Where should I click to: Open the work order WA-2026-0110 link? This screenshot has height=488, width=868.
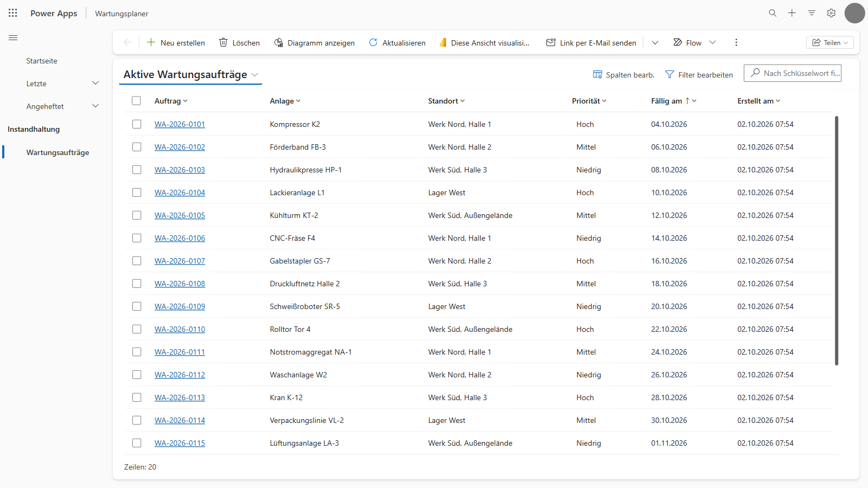(x=180, y=329)
